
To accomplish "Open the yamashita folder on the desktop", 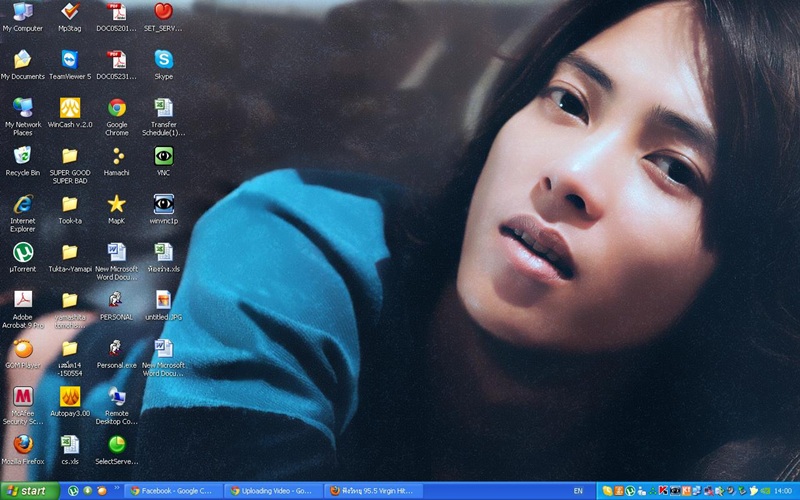I will (70, 309).
